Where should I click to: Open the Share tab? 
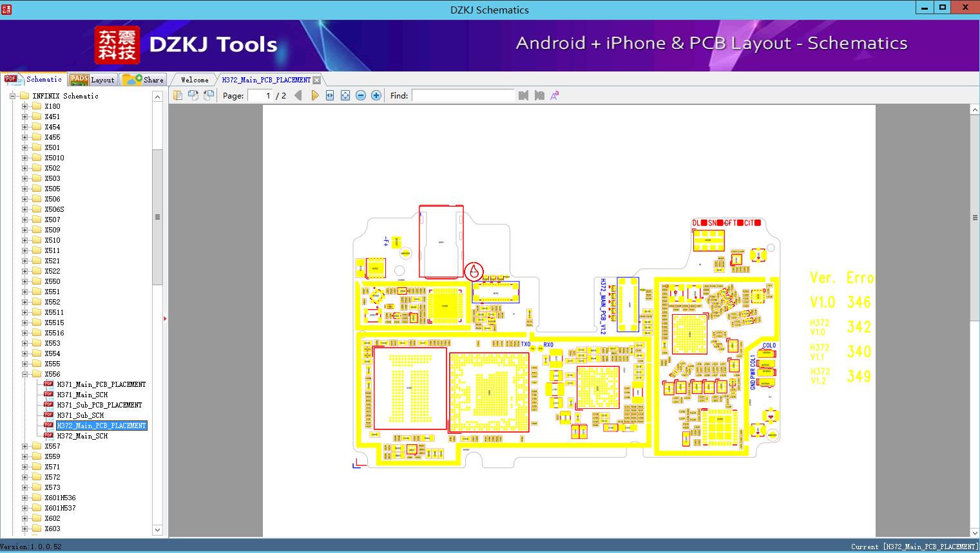coord(143,79)
